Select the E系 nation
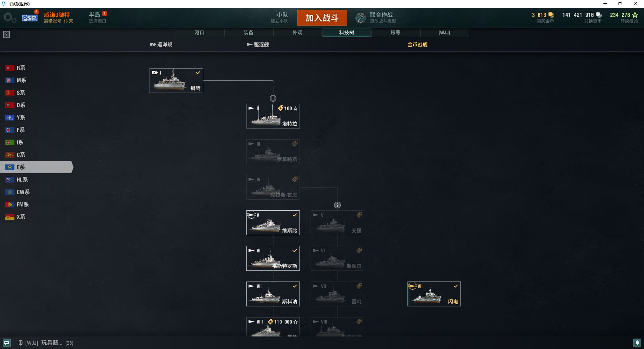This screenshot has width=644, height=349. click(37, 167)
